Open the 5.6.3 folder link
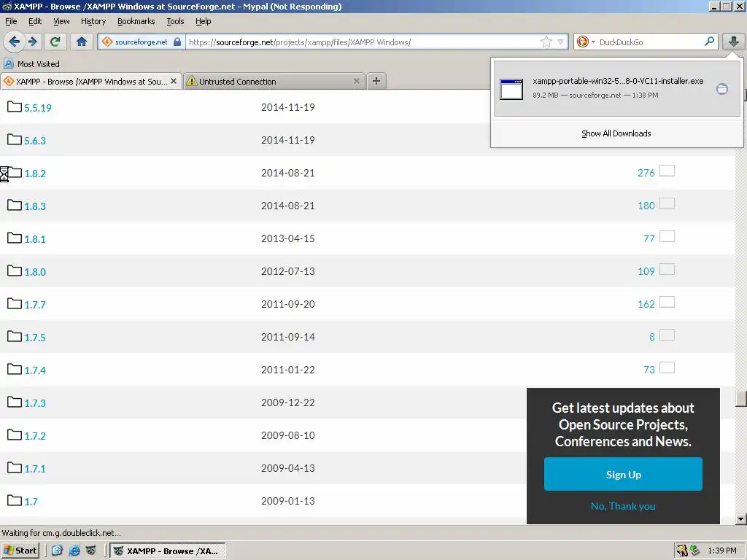Viewport: 747px width, 560px height. (x=35, y=141)
